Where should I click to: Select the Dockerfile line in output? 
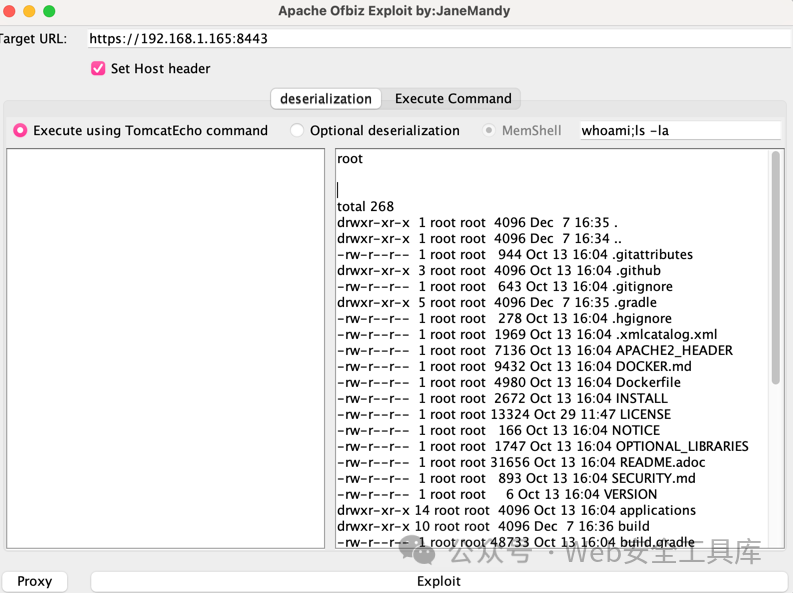509,382
